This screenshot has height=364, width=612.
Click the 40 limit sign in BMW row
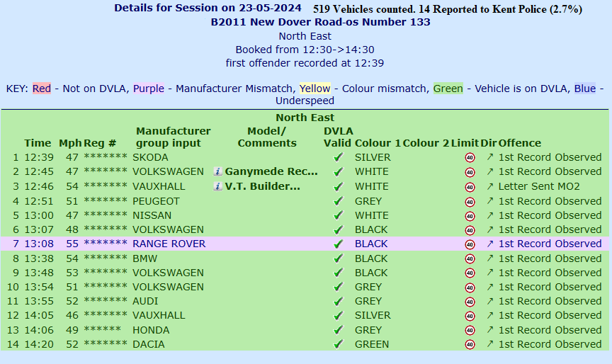pyautogui.click(x=470, y=259)
